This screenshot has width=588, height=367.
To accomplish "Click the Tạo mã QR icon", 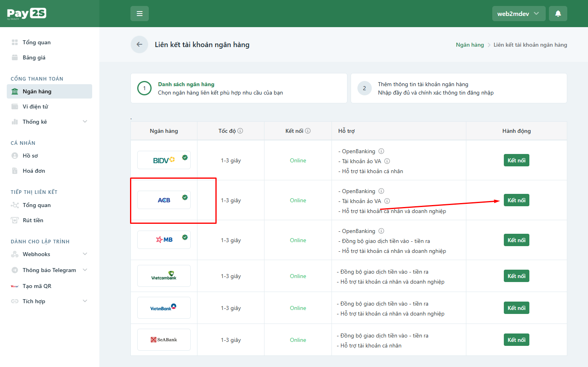I will [x=15, y=286].
